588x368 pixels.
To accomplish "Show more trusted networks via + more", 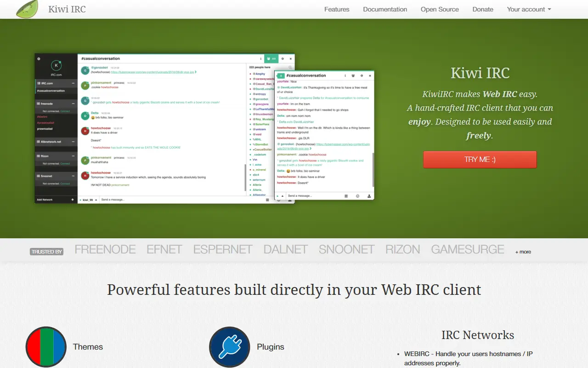I will tap(523, 252).
